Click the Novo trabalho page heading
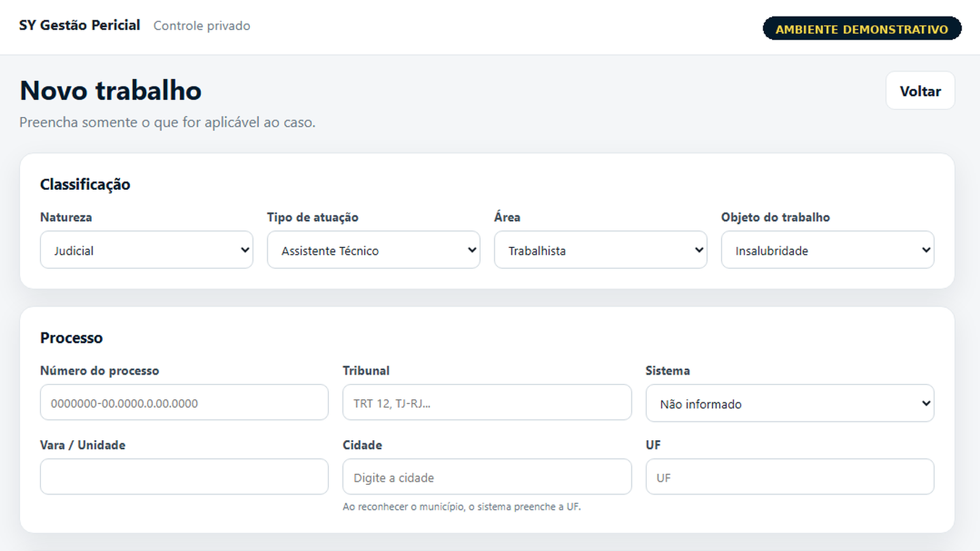Image resolution: width=980 pixels, height=551 pixels. pos(110,91)
